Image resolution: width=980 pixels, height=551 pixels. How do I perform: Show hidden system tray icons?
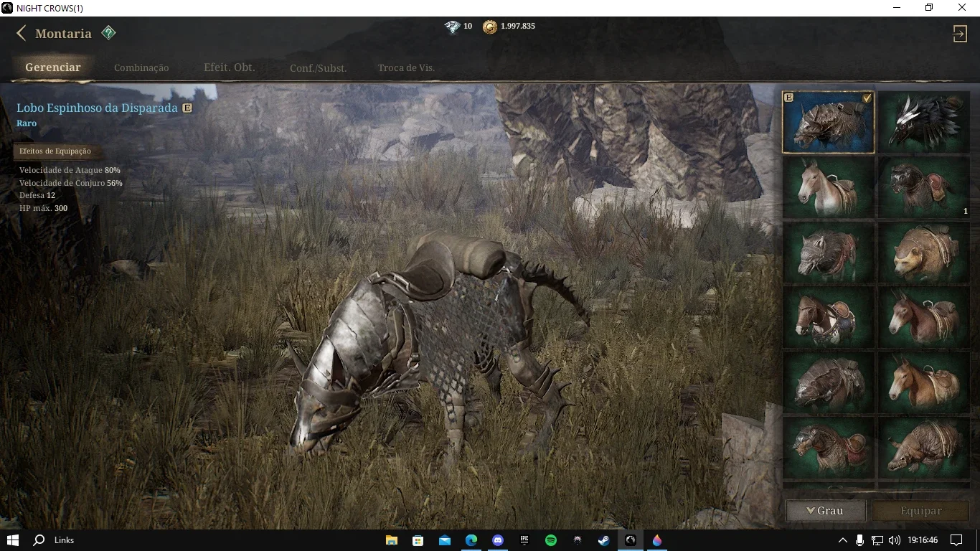pyautogui.click(x=843, y=540)
